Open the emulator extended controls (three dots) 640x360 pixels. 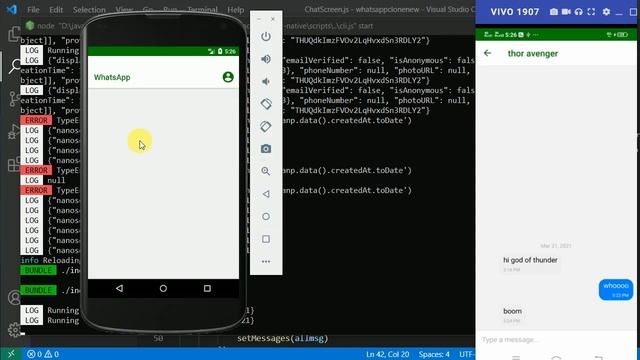[266, 261]
